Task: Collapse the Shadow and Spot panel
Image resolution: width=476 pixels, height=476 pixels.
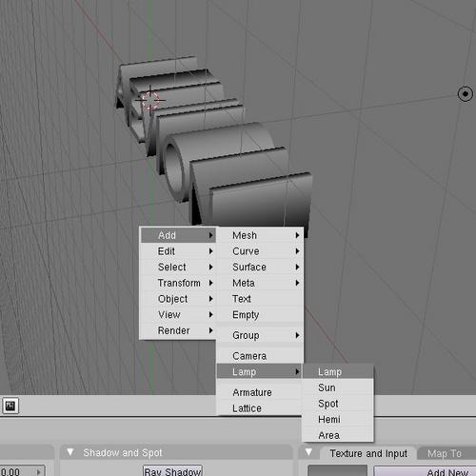Action: tap(70, 452)
